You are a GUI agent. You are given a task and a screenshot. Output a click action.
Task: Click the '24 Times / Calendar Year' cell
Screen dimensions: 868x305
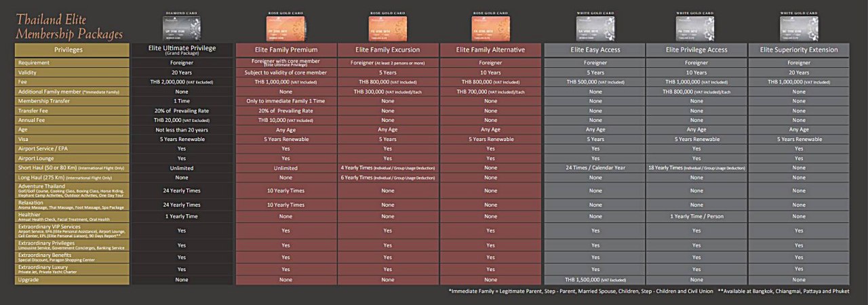coord(595,167)
